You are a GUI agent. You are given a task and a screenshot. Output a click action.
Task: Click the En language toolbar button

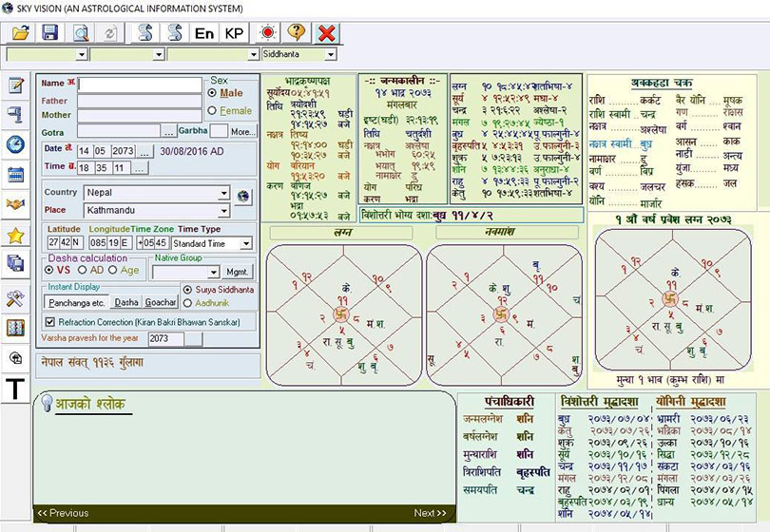pyautogui.click(x=204, y=32)
